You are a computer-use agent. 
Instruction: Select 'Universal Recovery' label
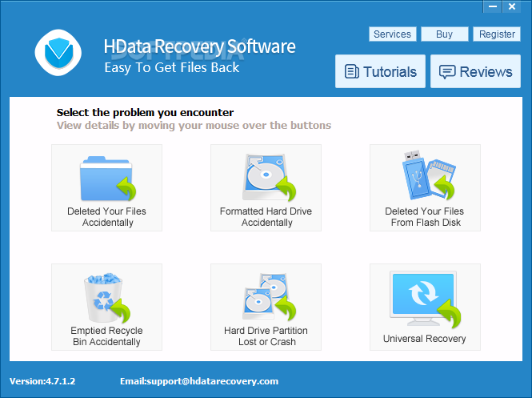tap(425, 339)
